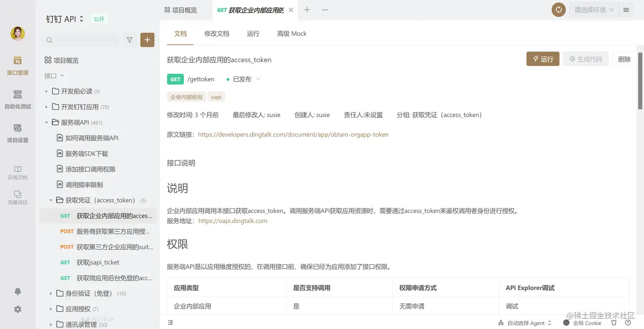Click the refresh sync icon top right

coord(558,9)
